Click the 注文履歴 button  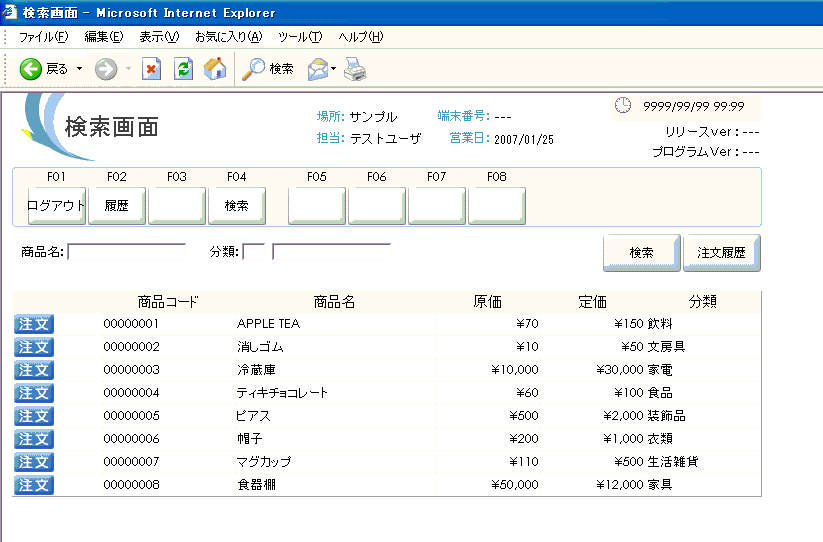pyautogui.click(x=722, y=253)
